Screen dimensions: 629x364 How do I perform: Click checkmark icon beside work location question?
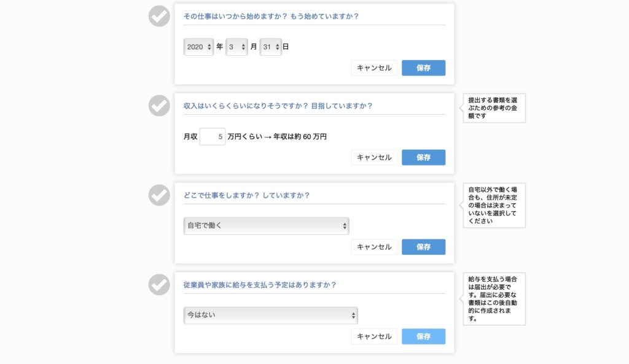pyautogui.click(x=159, y=195)
